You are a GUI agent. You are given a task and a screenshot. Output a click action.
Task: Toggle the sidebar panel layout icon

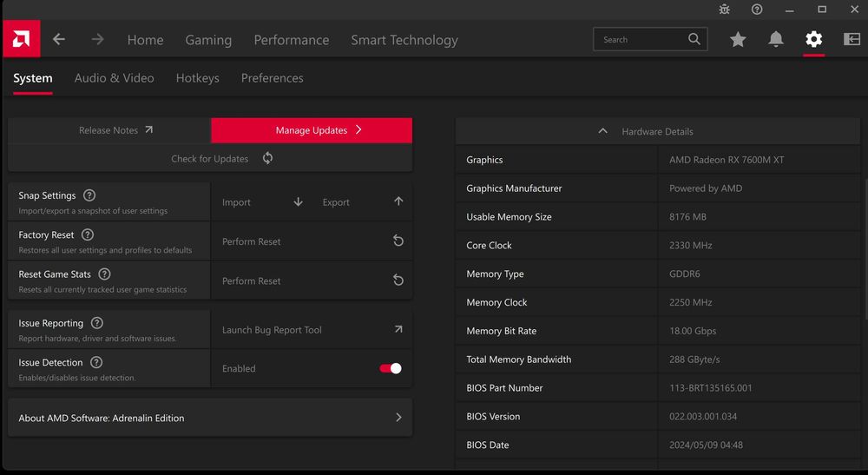pyautogui.click(x=852, y=39)
